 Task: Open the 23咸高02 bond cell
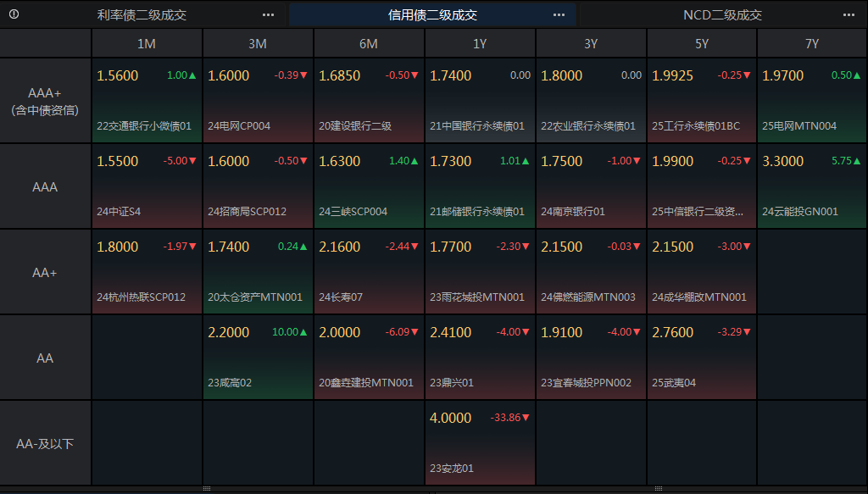[x=258, y=358]
